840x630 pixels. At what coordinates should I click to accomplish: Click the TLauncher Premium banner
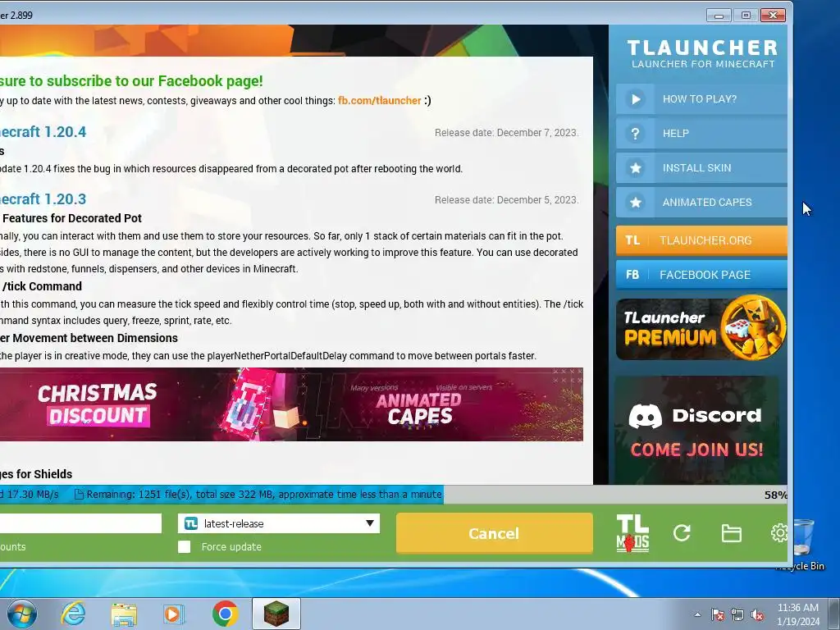point(701,328)
